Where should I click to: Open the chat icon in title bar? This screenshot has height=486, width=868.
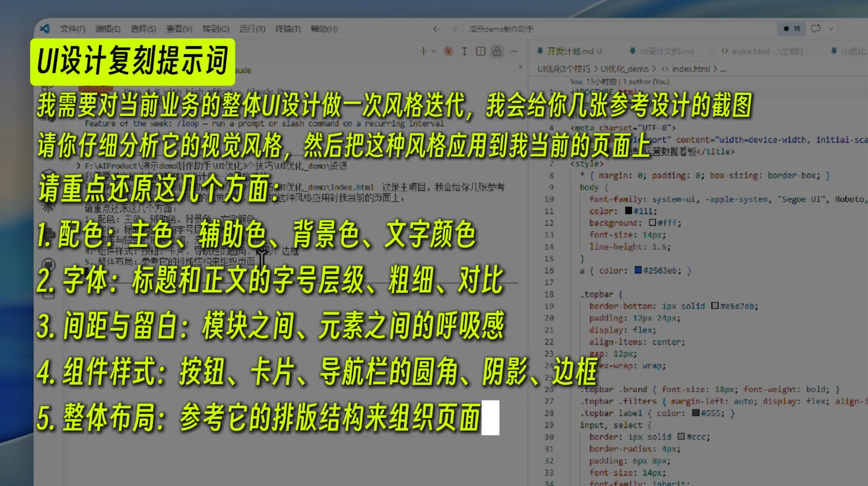coord(816,28)
